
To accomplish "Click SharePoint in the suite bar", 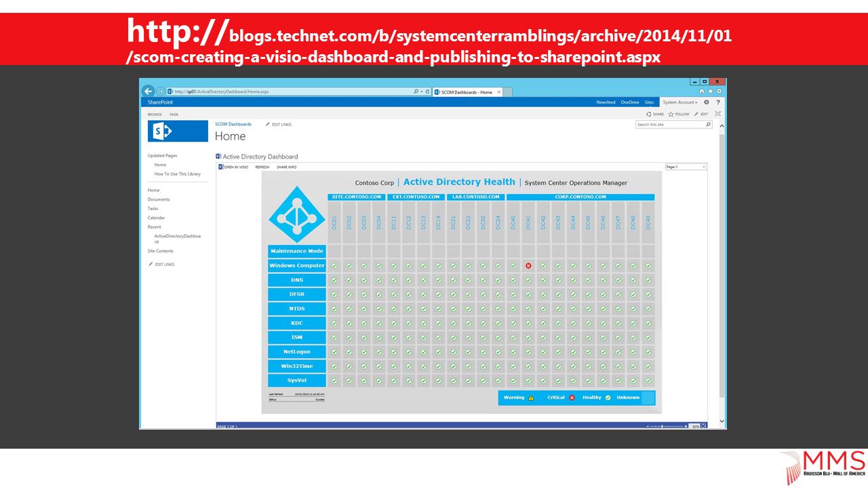I will (161, 102).
